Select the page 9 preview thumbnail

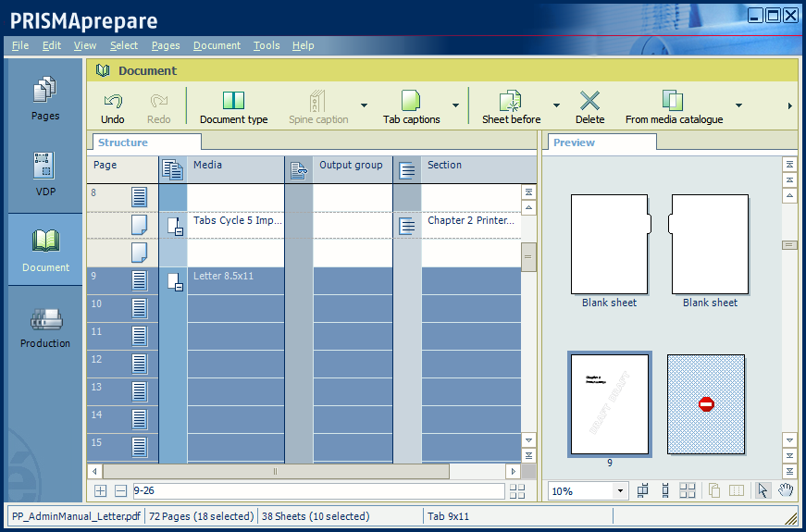pos(609,404)
